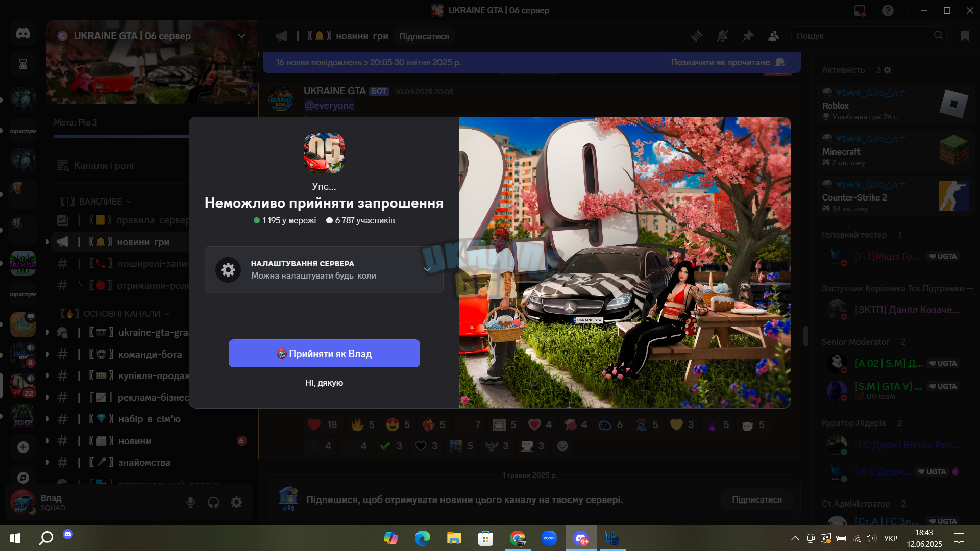The width and height of the screenshot is (980, 551).
Task: Open pinned messages pin icon
Action: 748,36
